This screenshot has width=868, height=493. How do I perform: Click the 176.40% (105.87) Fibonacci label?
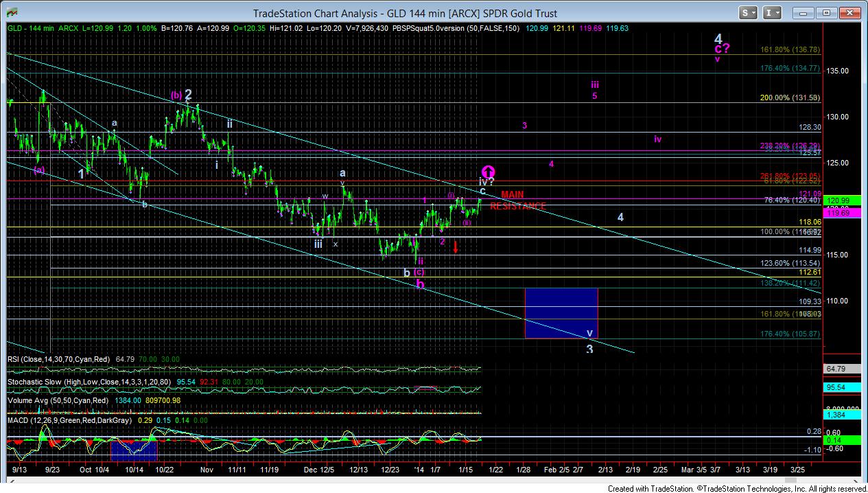(x=790, y=334)
